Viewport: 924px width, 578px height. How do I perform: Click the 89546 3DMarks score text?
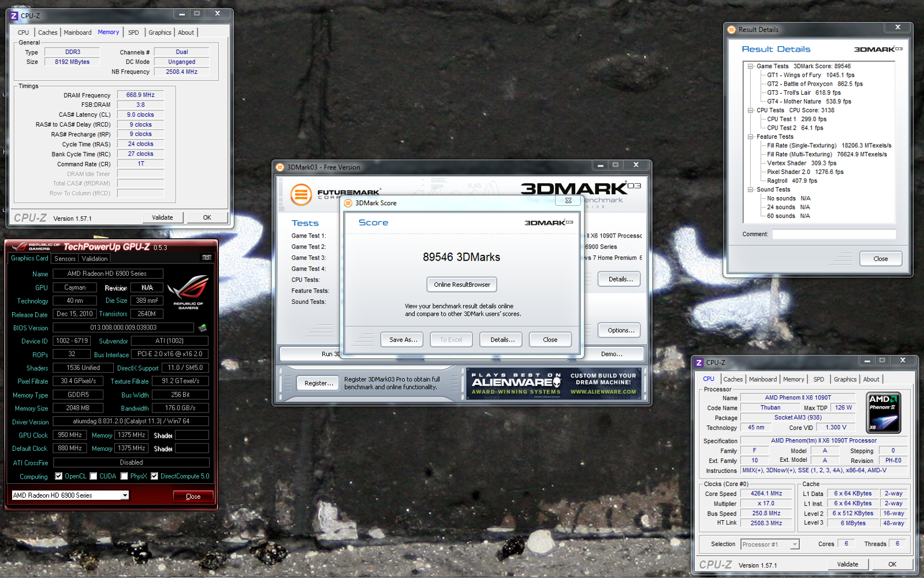[461, 257]
